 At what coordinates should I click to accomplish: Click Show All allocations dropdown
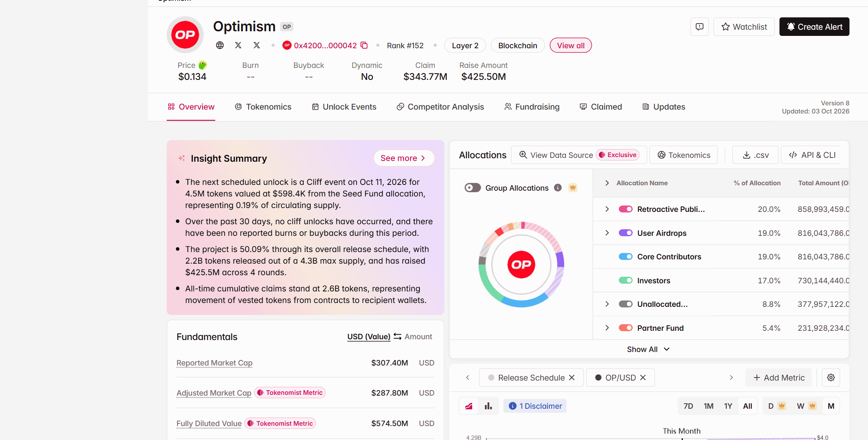648,349
